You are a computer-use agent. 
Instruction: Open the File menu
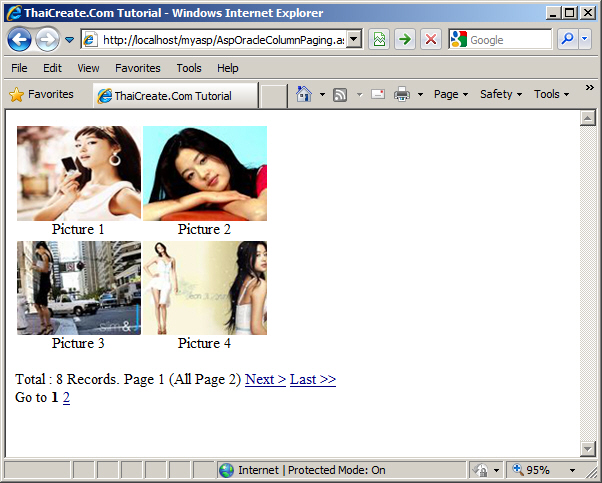pos(19,68)
